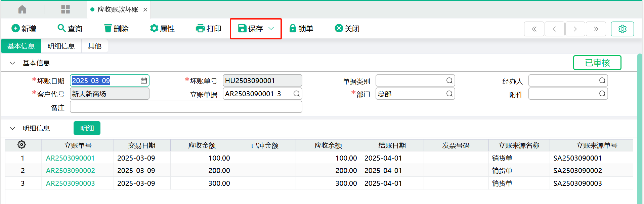Open the settings gear button
The image size is (644, 204).
[622, 29]
